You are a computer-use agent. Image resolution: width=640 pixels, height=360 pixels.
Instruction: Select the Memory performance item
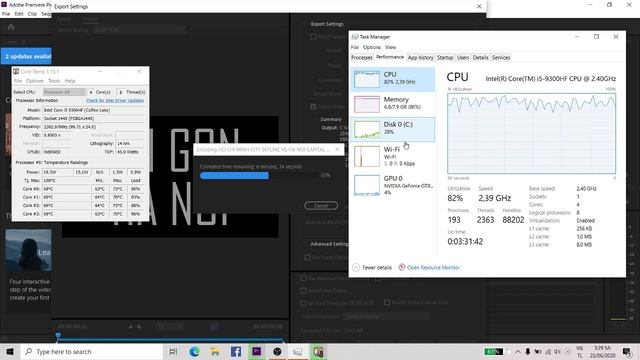(x=393, y=104)
